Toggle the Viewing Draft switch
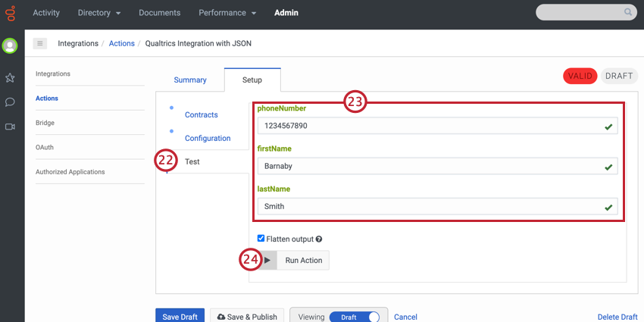Screen dimensions: 644x322 (355, 317)
